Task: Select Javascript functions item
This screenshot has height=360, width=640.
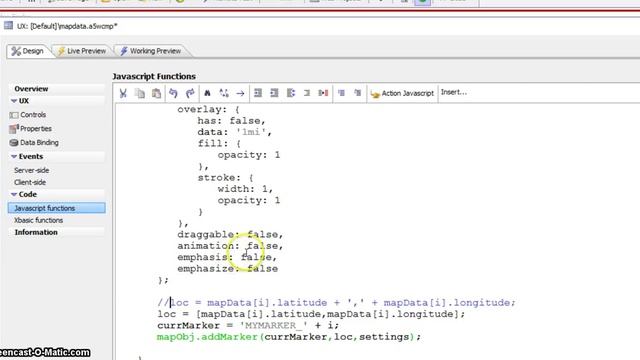Action: click(56, 208)
